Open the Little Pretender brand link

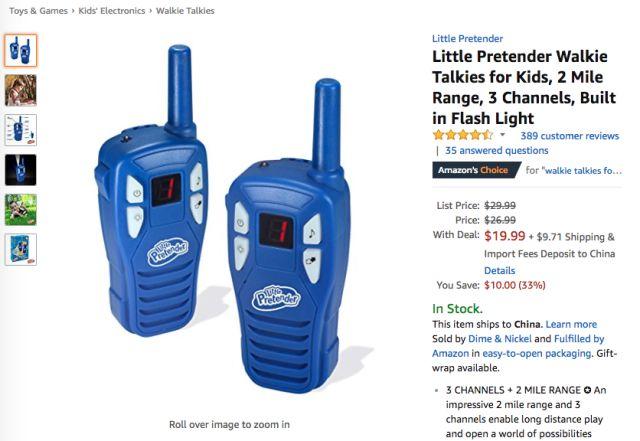click(x=467, y=39)
